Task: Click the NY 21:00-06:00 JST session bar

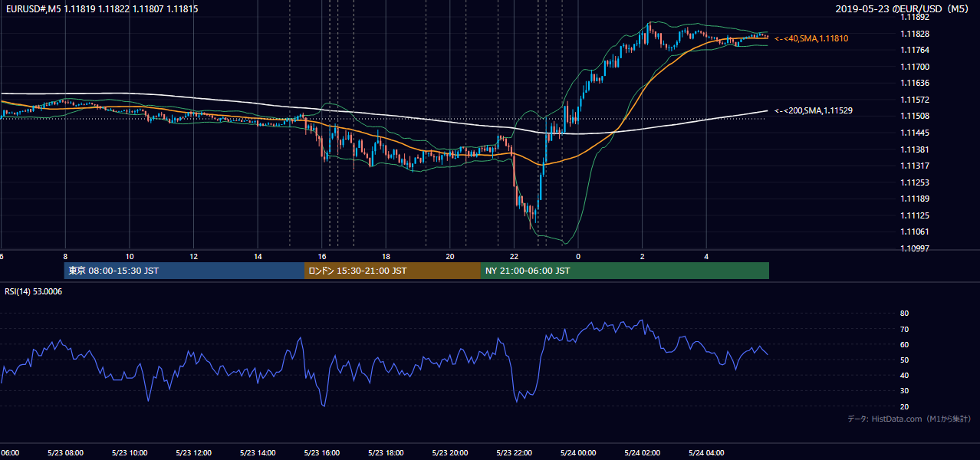Action: tap(625, 271)
